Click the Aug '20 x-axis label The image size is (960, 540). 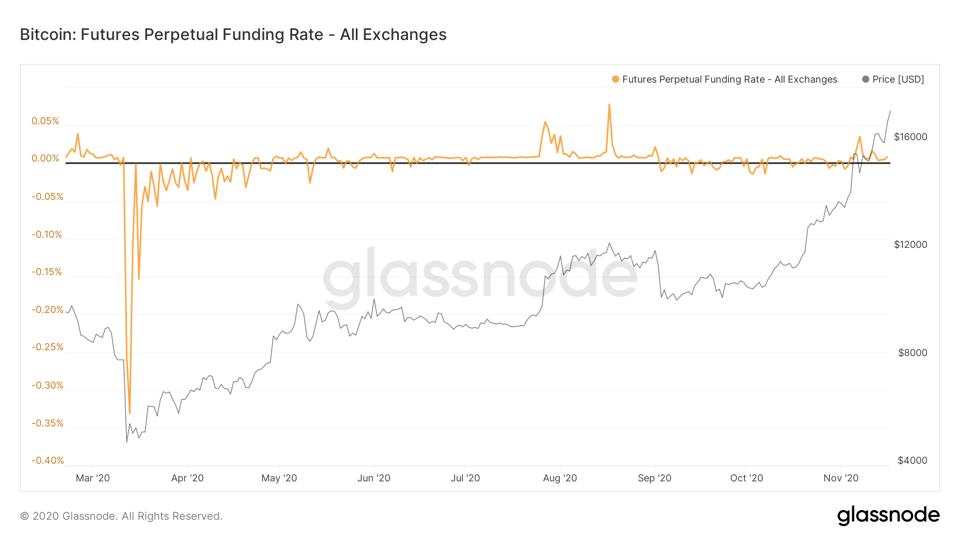(x=561, y=478)
